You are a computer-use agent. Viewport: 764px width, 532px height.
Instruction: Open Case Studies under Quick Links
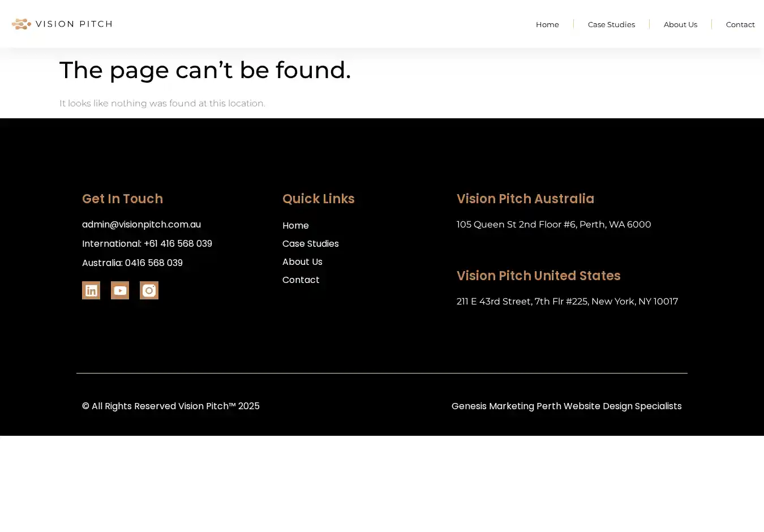coord(310,244)
